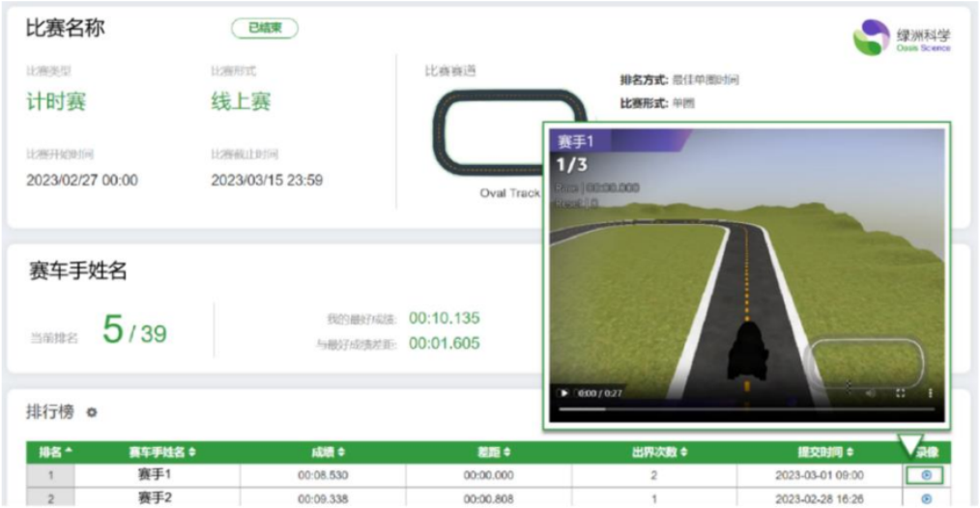Click the 已结束 status badge
980x508 pixels.
click(x=265, y=29)
